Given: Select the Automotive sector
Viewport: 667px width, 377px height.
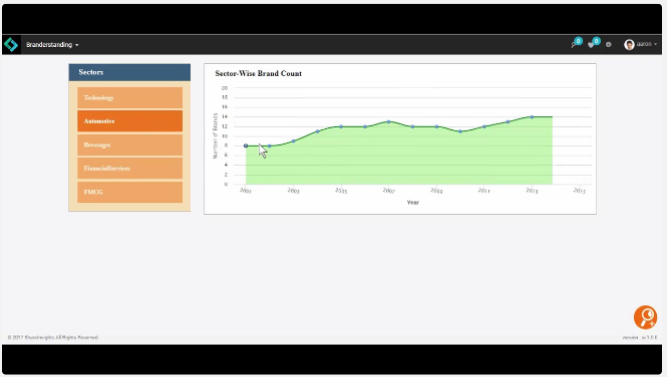Looking at the screenshot, I should coord(130,121).
